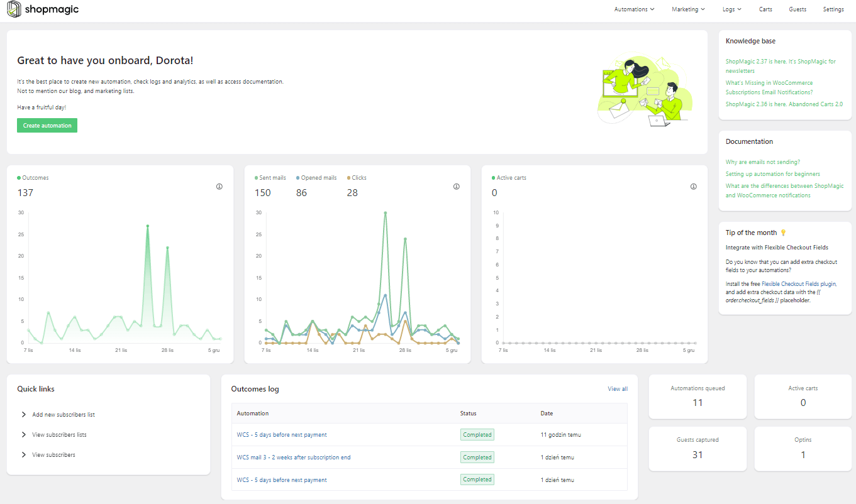Click the Sent mails value 150
Screen dimensions: 856x504
point(263,193)
